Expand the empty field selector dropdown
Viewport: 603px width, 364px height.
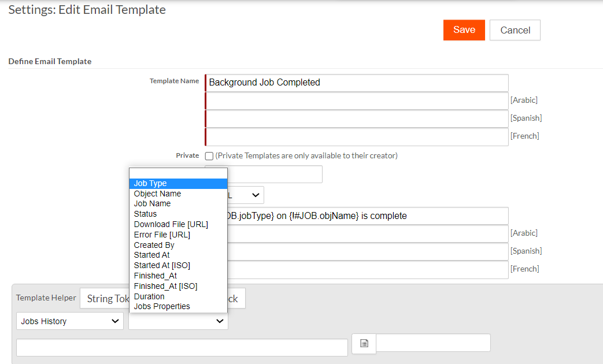[x=178, y=321]
